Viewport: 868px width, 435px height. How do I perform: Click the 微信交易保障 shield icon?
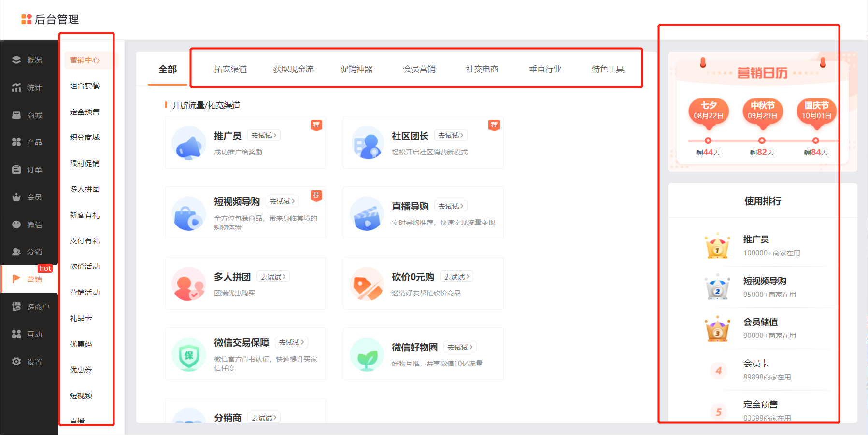tap(189, 355)
